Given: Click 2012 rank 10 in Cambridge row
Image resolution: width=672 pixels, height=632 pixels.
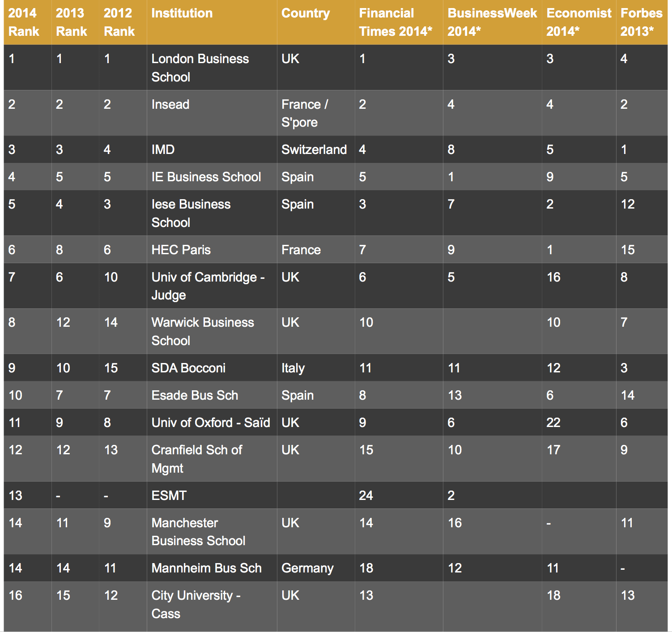Looking at the screenshot, I should point(123,286).
